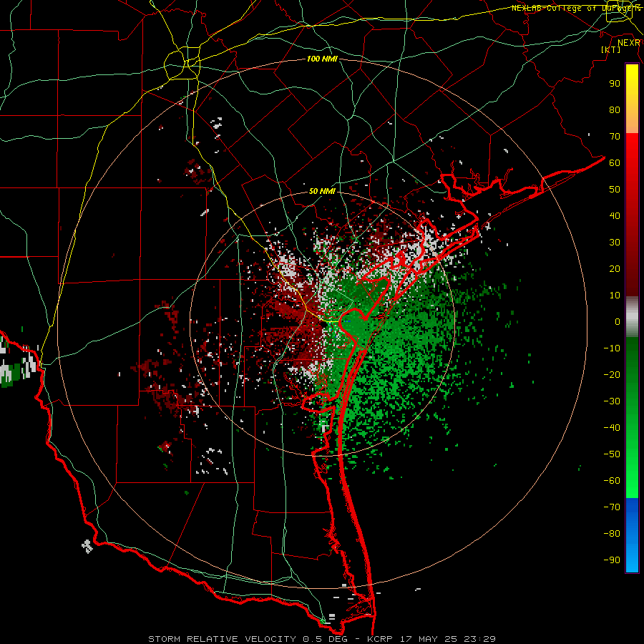Select the 60 value on the velocity scale
Image resolution: width=644 pixels, height=644 pixels.
pyautogui.click(x=615, y=162)
